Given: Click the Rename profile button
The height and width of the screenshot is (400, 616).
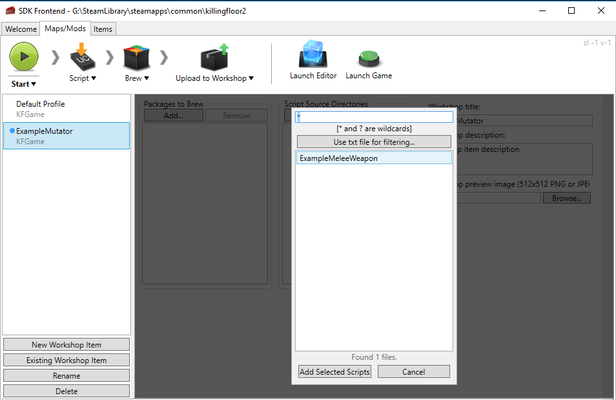Looking at the screenshot, I should pos(66,376).
